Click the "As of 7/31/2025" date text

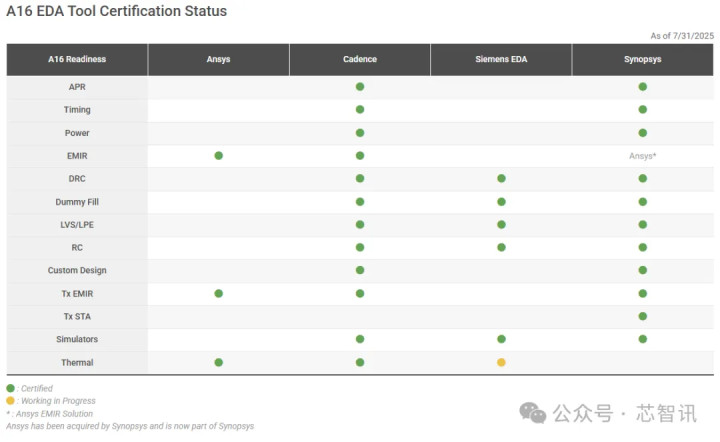[x=681, y=36]
